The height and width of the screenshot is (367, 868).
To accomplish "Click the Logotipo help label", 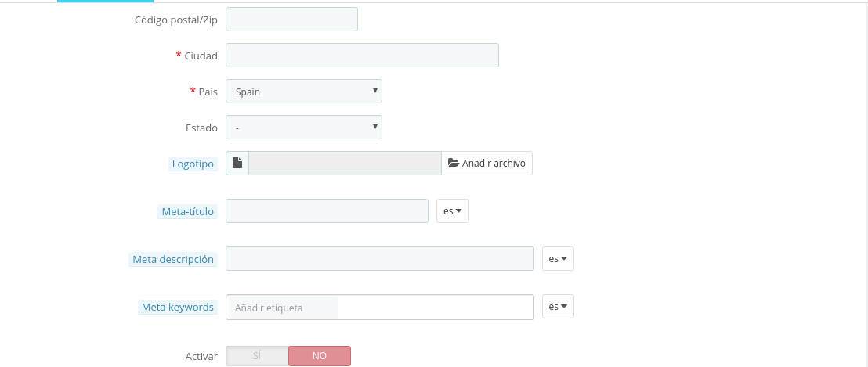I will click(x=193, y=164).
